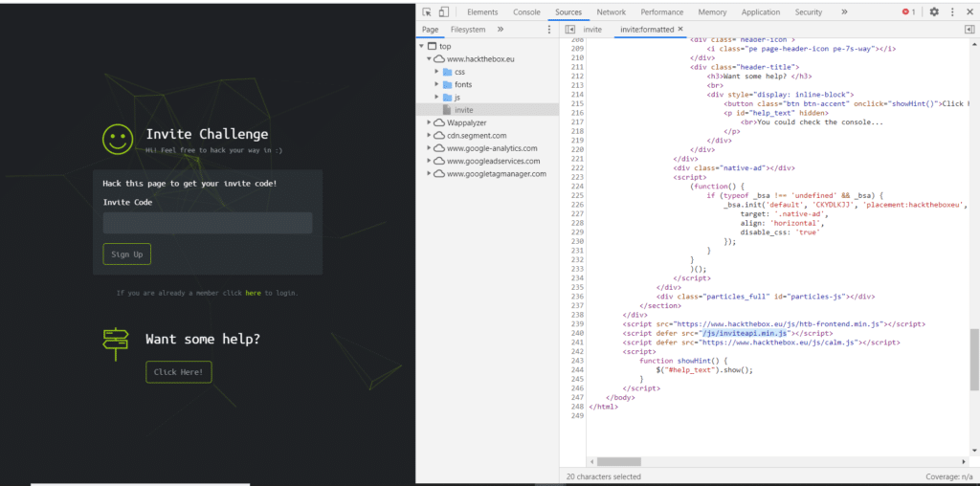Activate the inspect element picker icon
This screenshot has height=486, width=980.
point(427,11)
